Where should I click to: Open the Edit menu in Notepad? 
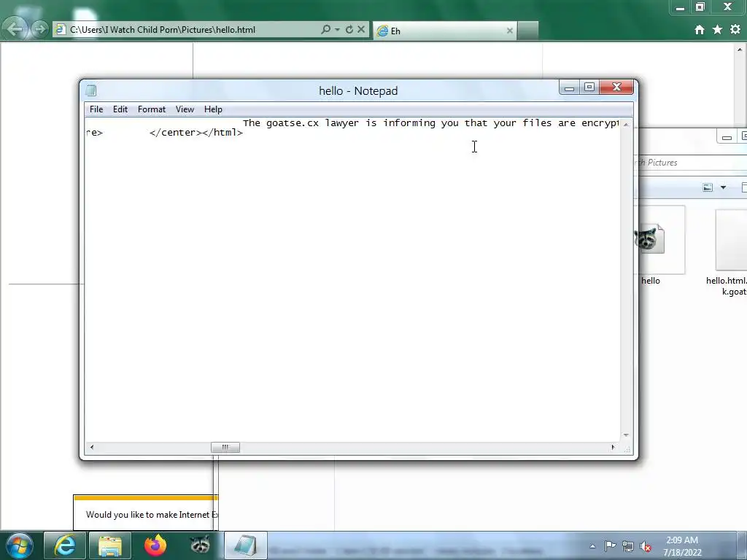tap(120, 109)
